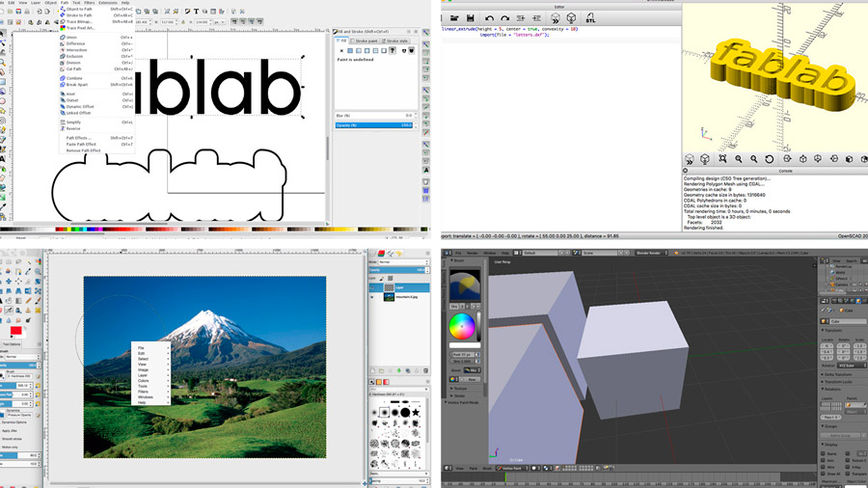Click the Open file icon in OpenSCAD's editor toolbar
Image resolution: width=868 pixels, height=488 pixels.
point(454,18)
